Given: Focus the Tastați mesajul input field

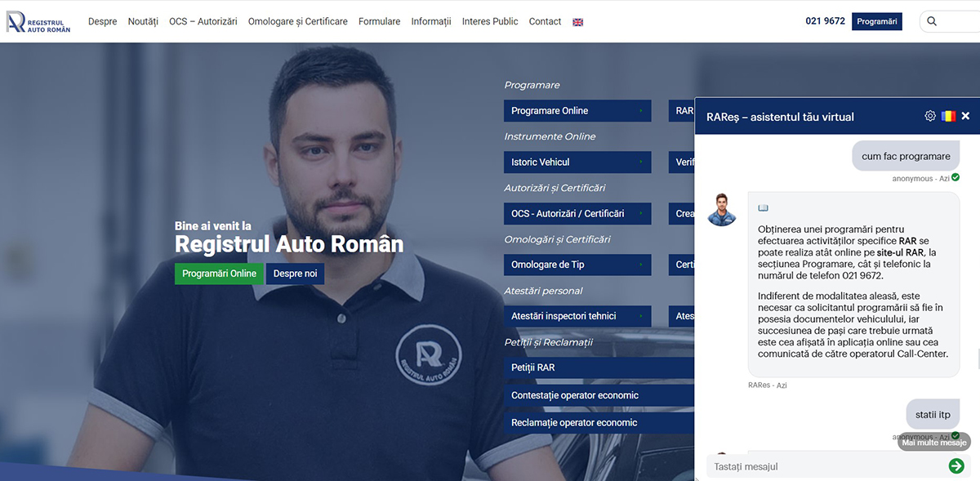Looking at the screenshot, I should tap(826, 466).
